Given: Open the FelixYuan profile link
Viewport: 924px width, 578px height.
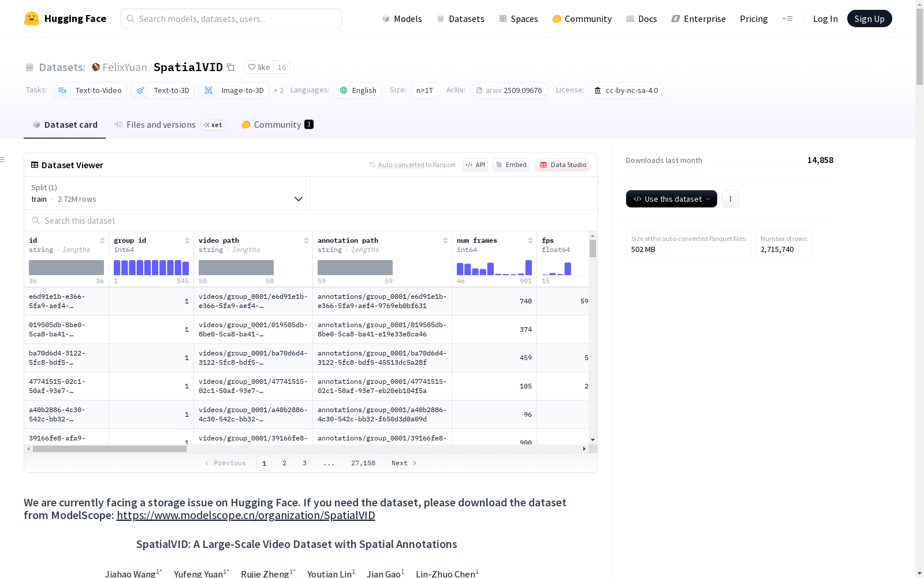Looking at the screenshot, I should pyautogui.click(x=125, y=67).
